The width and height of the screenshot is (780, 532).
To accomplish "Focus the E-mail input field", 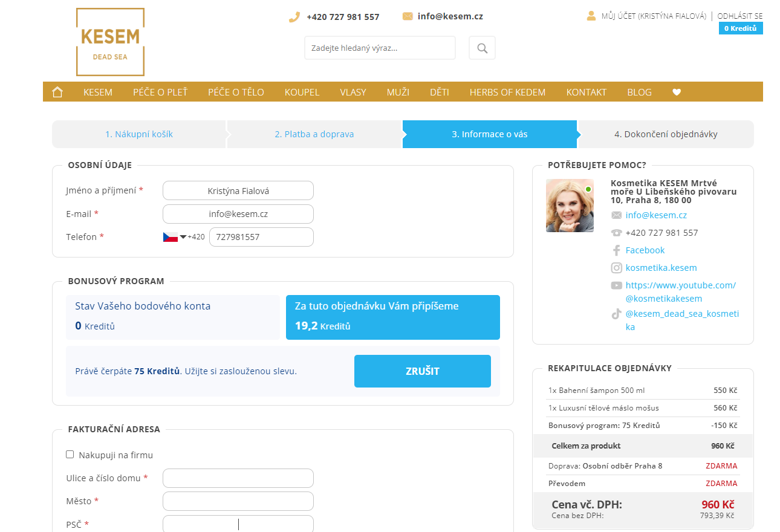I will (x=238, y=214).
